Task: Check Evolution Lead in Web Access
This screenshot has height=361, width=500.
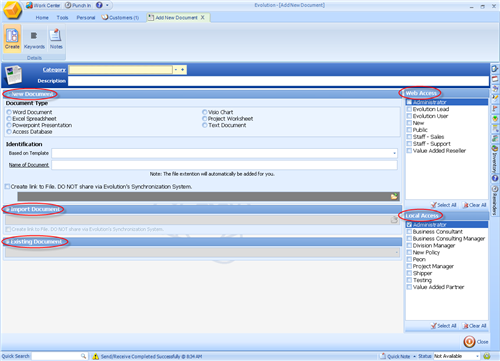Action: pos(409,109)
